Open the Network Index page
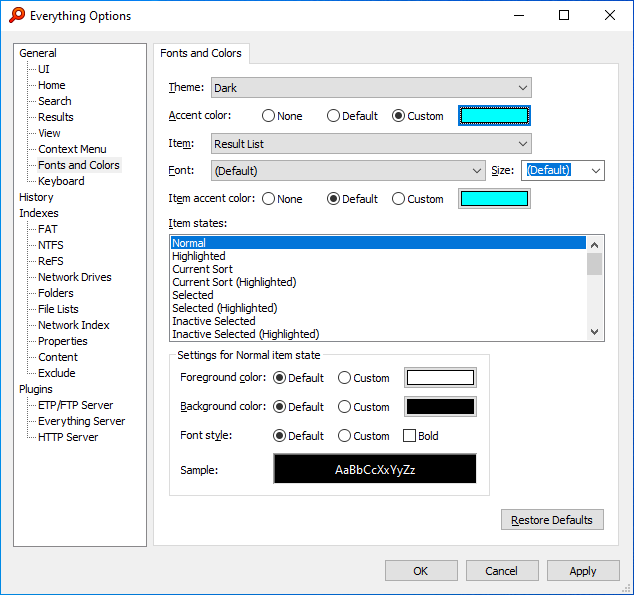634x595 pixels. (x=74, y=325)
